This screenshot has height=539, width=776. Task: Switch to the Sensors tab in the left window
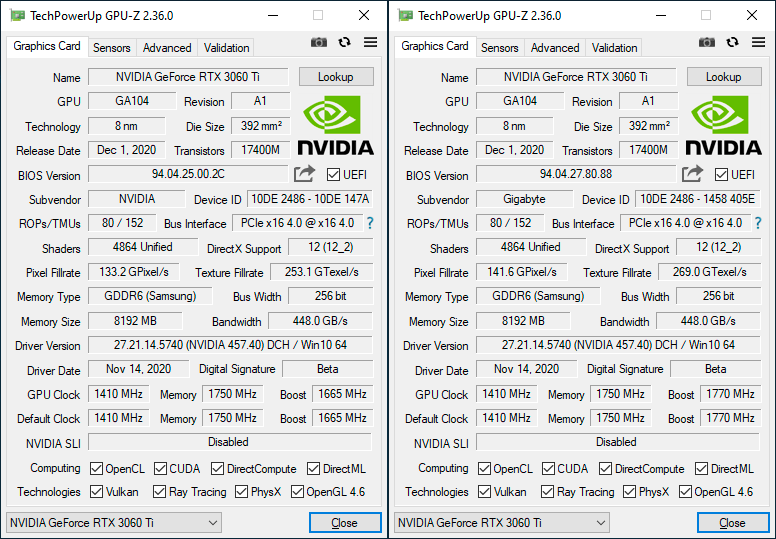pyautogui.click(x=111, y=47)
